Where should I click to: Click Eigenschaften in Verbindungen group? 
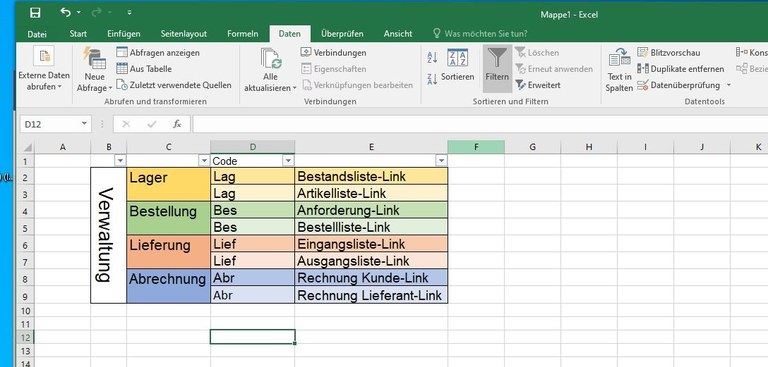click(334, 69)
